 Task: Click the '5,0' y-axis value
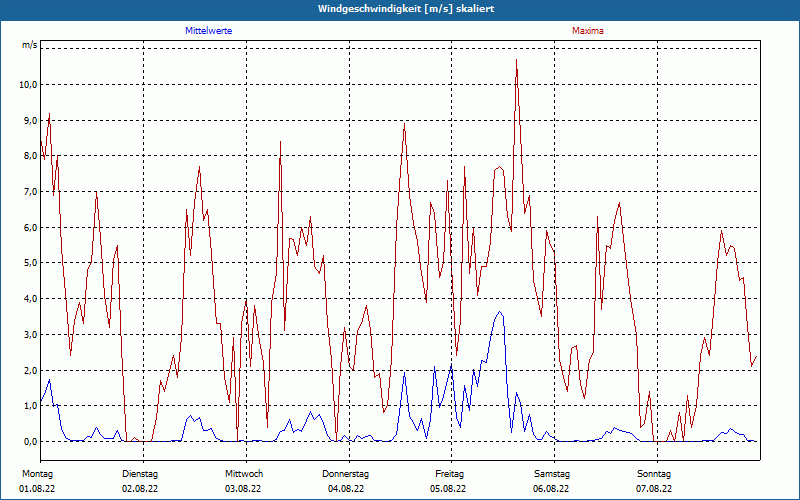pos(31,263)
